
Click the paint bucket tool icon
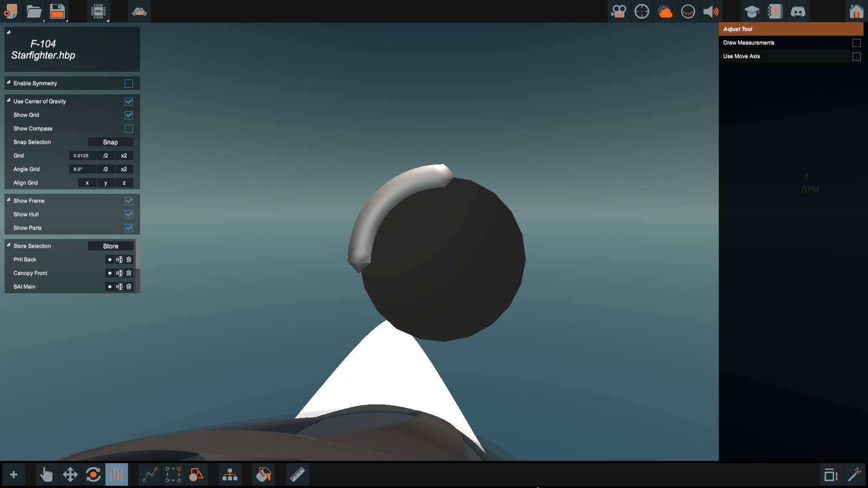(x=264, y=474)
